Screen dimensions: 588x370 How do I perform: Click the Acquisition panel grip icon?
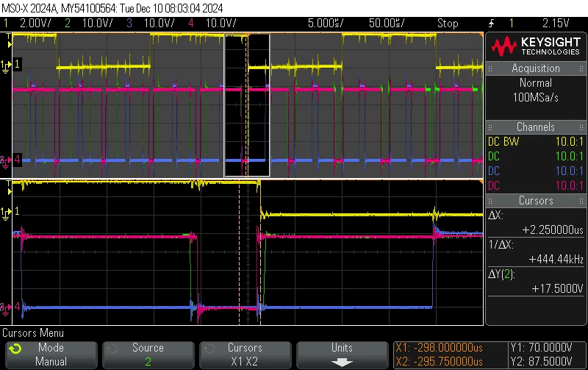[x=490, y=68]
